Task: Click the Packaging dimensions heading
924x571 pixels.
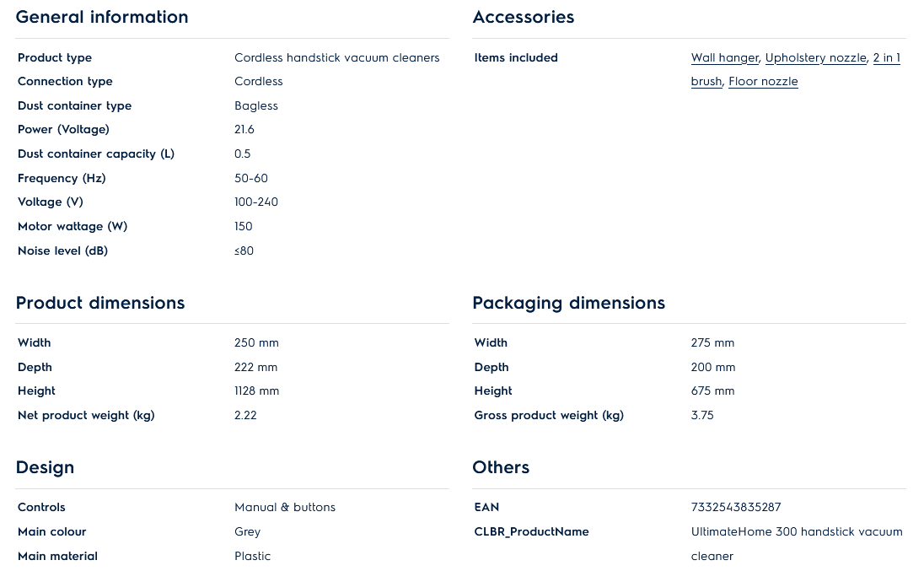Action: [x=568, y=303]
